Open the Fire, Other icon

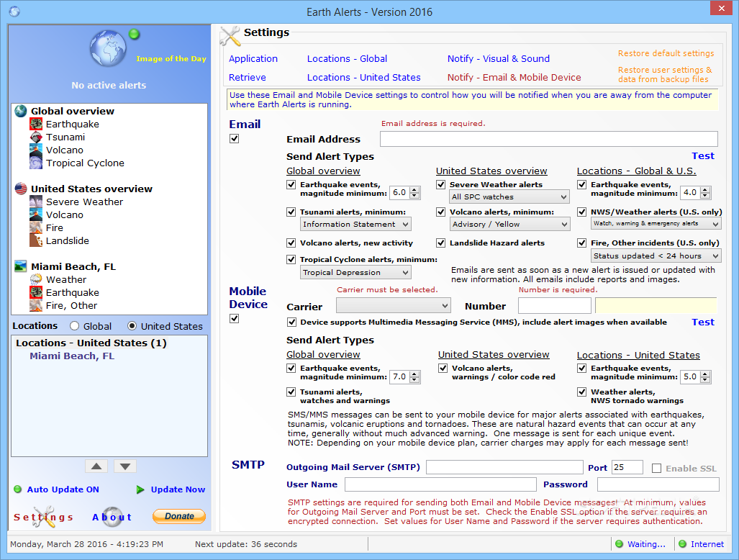pos(36,305)
